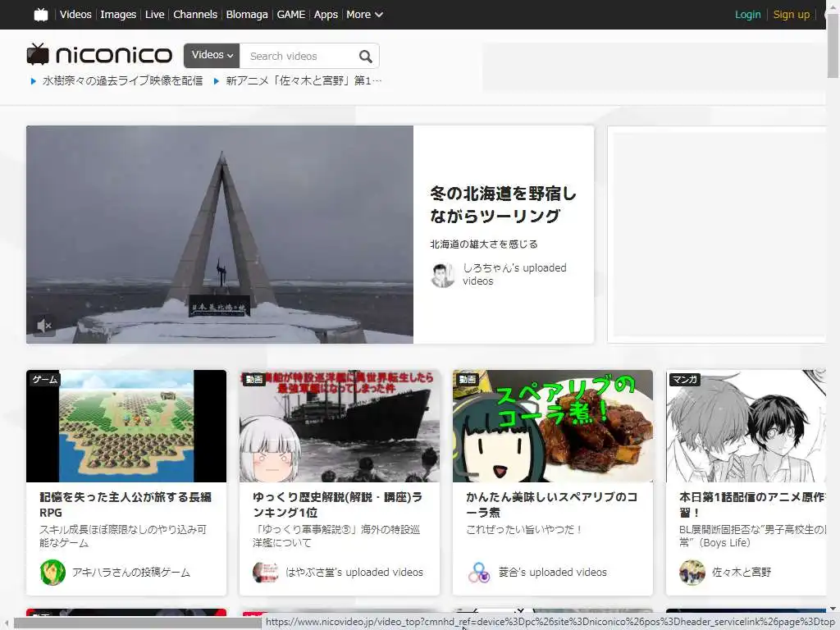Screen dimensions: 840x630
Task: Click はやぶさ堂's uploaded videos link
Action: pyautogui.click(x=354, y=573)
